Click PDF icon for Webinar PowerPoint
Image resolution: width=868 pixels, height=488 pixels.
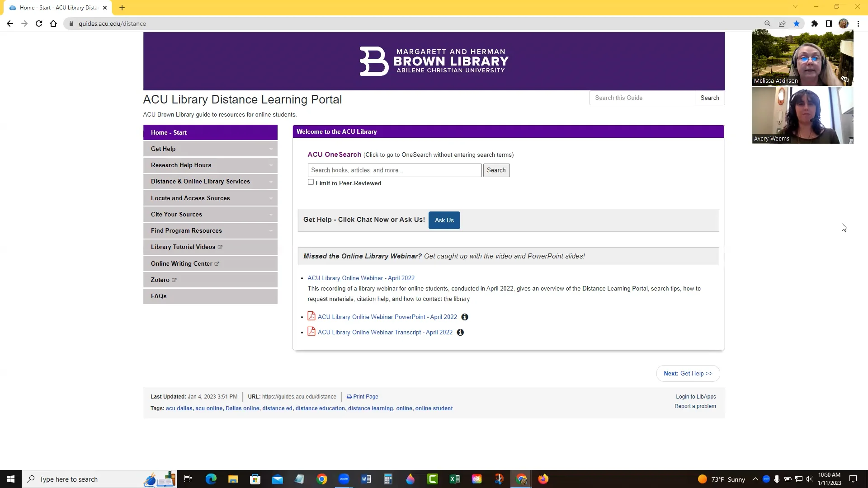click(x=311, y=316)
